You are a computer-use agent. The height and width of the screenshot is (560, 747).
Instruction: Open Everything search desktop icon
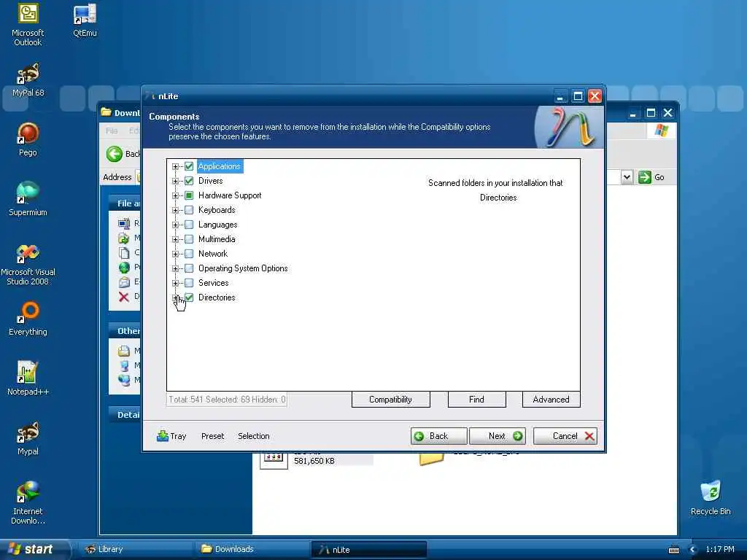[28, 319]
